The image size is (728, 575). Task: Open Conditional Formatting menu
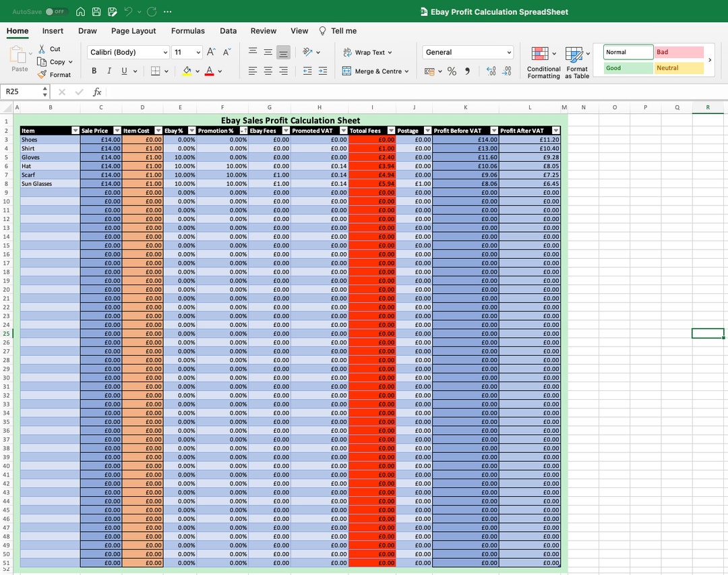point(543,62)
